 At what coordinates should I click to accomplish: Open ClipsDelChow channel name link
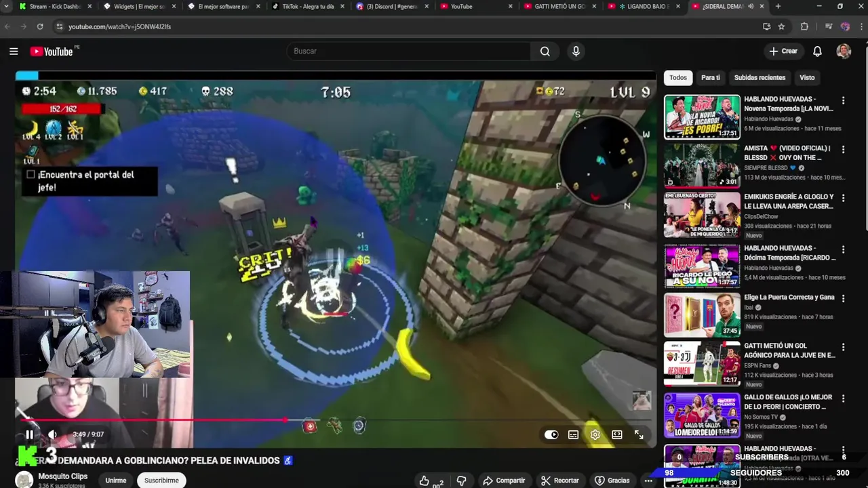pyautogui.click(x=761, y=216)
